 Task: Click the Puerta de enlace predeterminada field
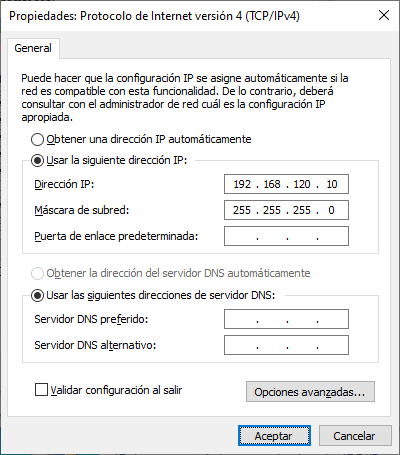click(x=286, y=236)
